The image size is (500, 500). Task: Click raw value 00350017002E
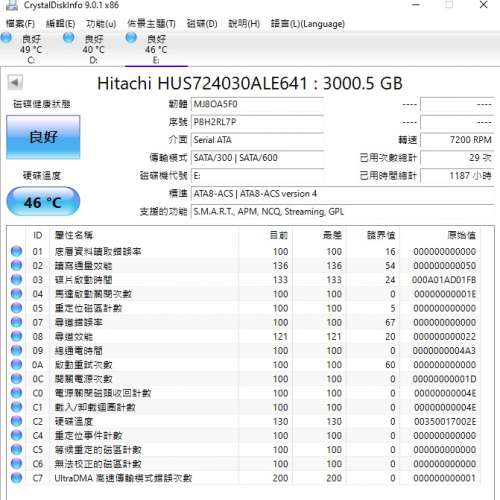click(445, 421)
